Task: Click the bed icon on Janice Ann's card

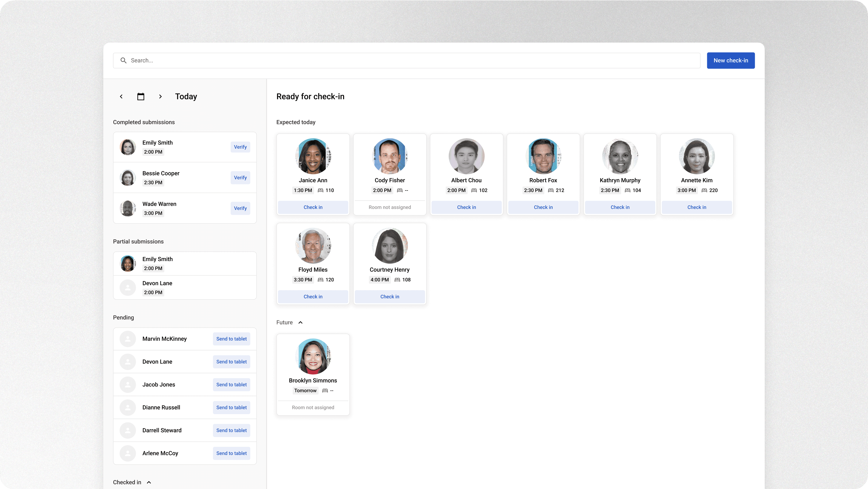Action: 320,190
